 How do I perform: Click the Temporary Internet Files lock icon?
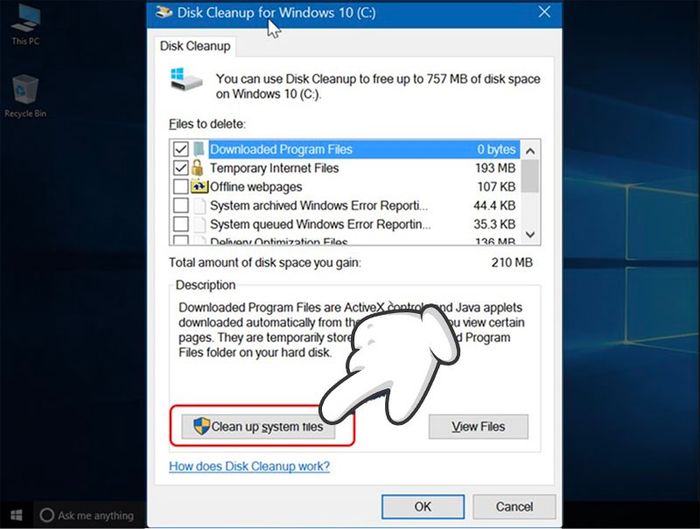coord(198,168)
